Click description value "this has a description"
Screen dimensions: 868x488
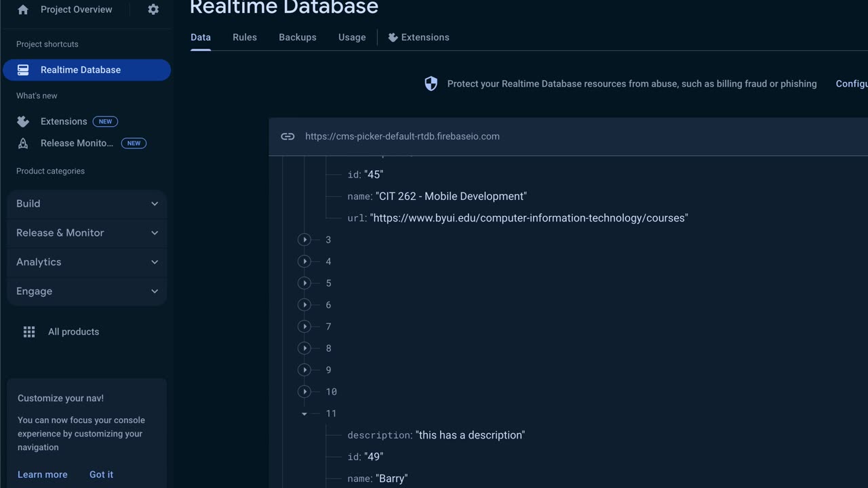pyautogui.click(x=470, y=435)
